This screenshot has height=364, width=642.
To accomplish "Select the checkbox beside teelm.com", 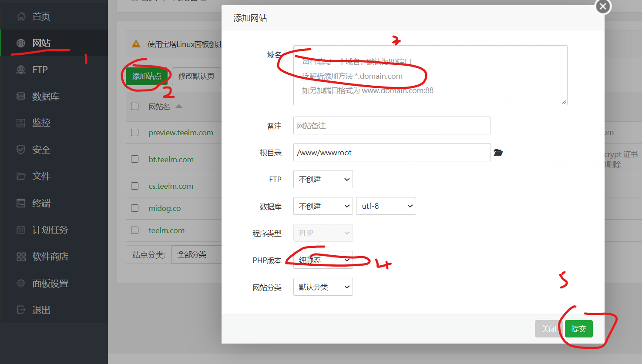I will click(x=134, y=230).
